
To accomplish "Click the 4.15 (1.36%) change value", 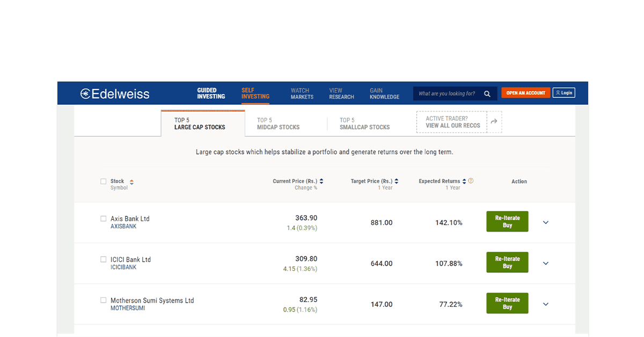I will (301, 269).
